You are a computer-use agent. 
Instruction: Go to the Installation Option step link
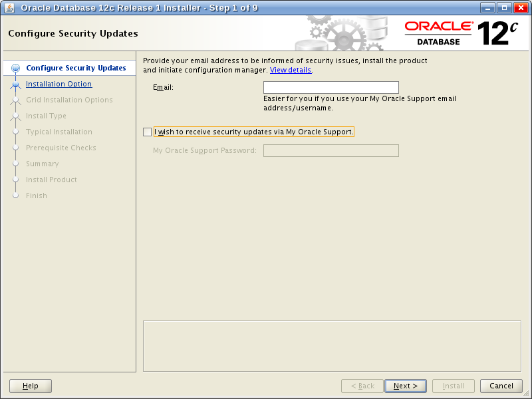(x=59, y=84)
